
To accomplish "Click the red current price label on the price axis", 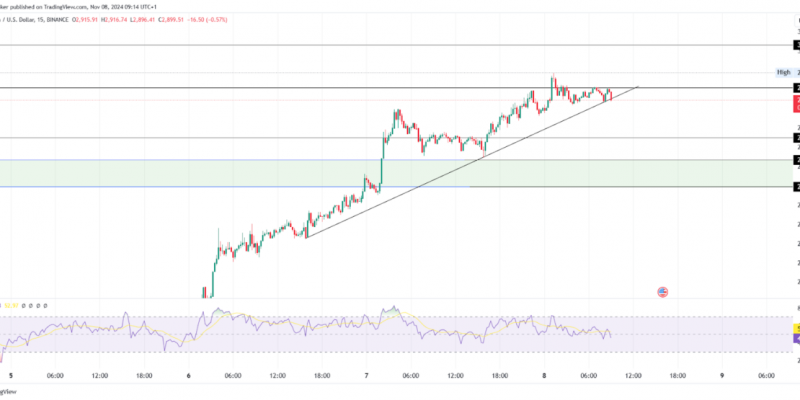I will (x=796, y=104).
